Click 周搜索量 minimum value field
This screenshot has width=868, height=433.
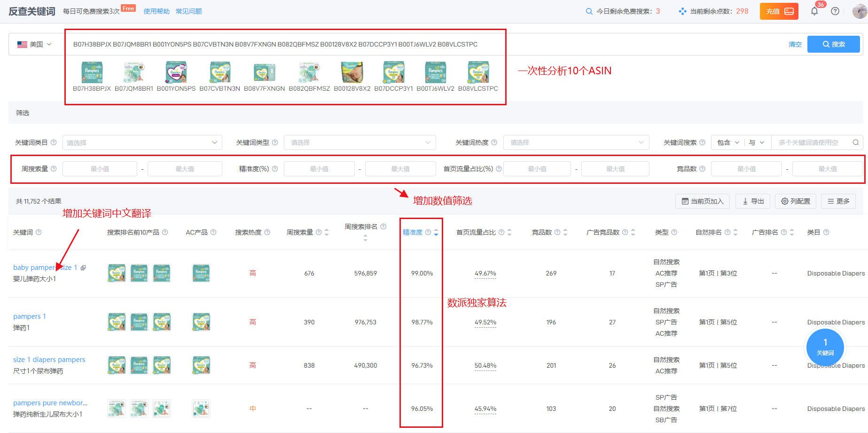100,169
